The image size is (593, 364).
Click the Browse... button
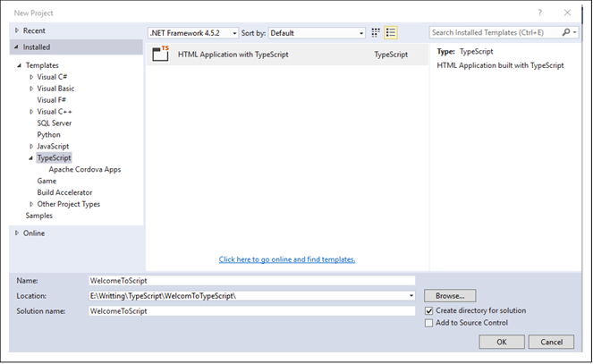pos(450,296)
